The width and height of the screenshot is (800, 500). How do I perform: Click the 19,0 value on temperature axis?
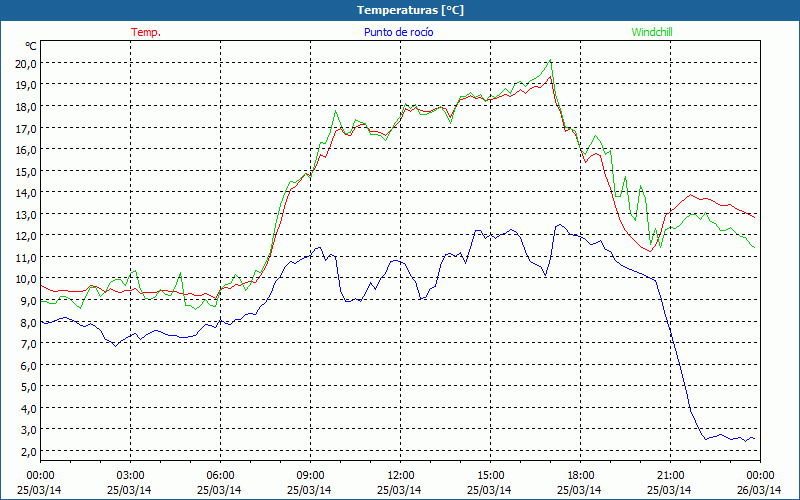click(27, 85)
